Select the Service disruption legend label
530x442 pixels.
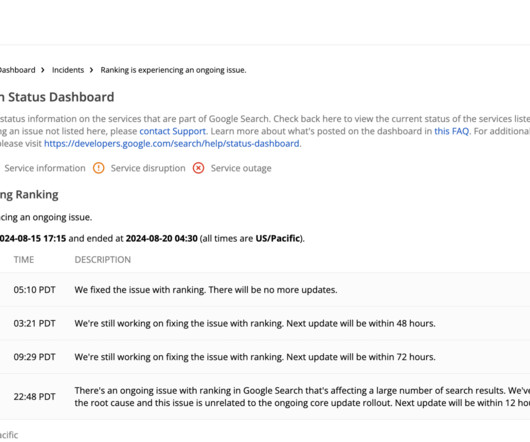tap(148, 168)
